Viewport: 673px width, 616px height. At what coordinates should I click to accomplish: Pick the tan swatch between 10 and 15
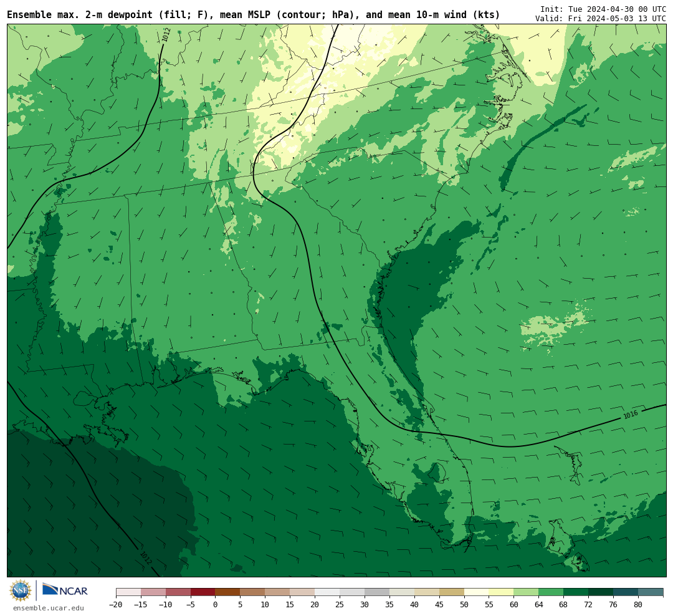[278, 592]
